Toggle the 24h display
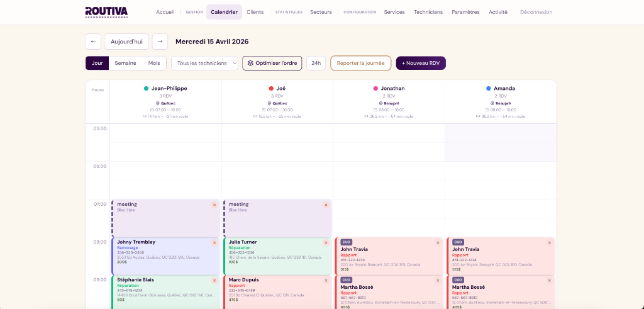 coord(316,63)
